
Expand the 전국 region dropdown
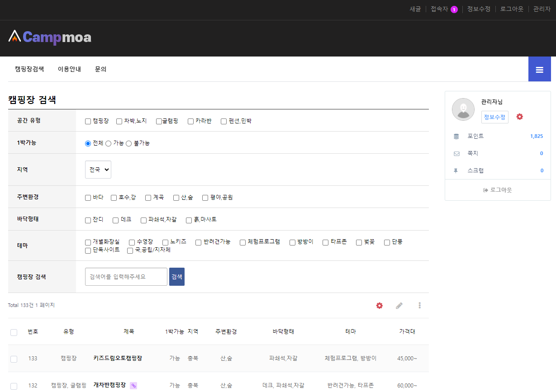tap(98, 170)
